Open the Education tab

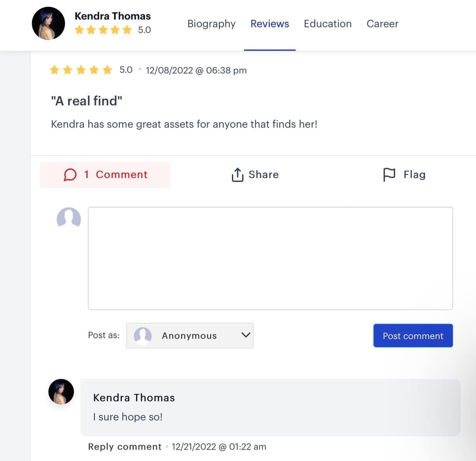327,24
